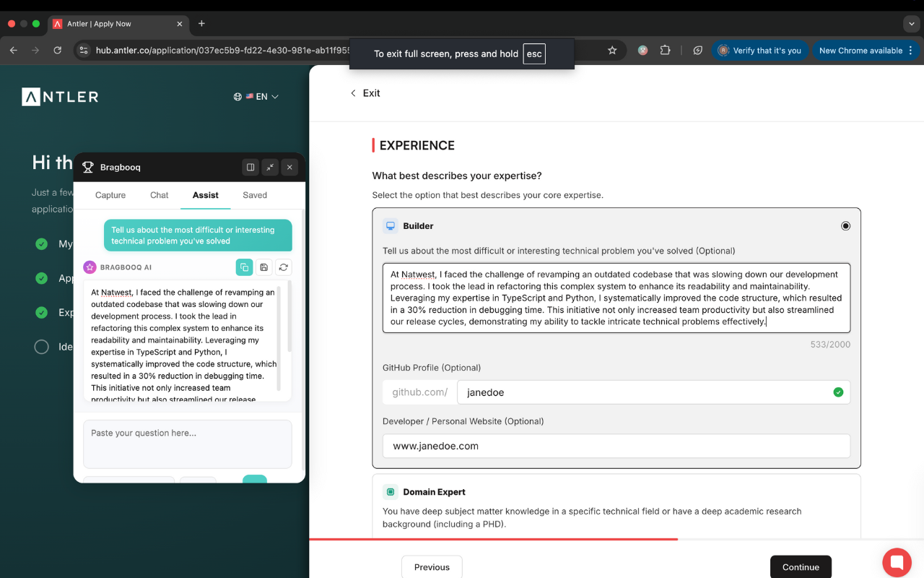Click 'New Chrome available' update button
The image size is (924, 578).
click(866, 51)
